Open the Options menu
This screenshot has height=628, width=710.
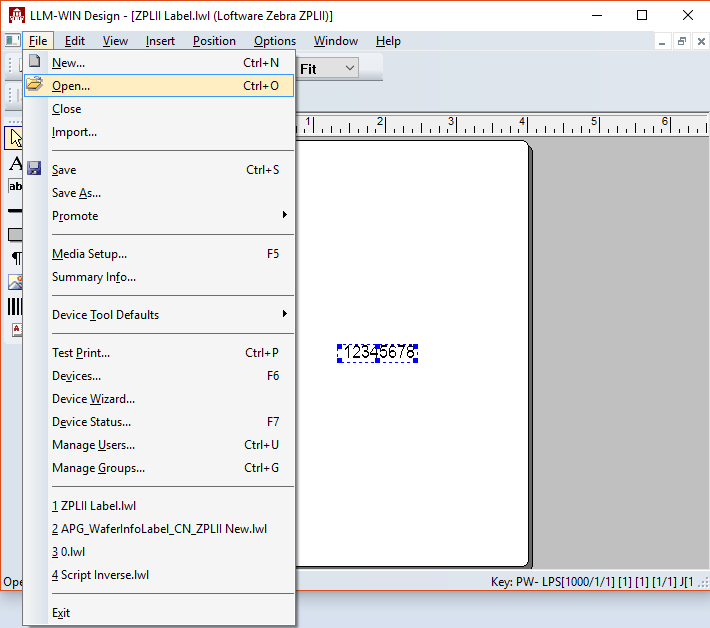click(x=275, y=41)
